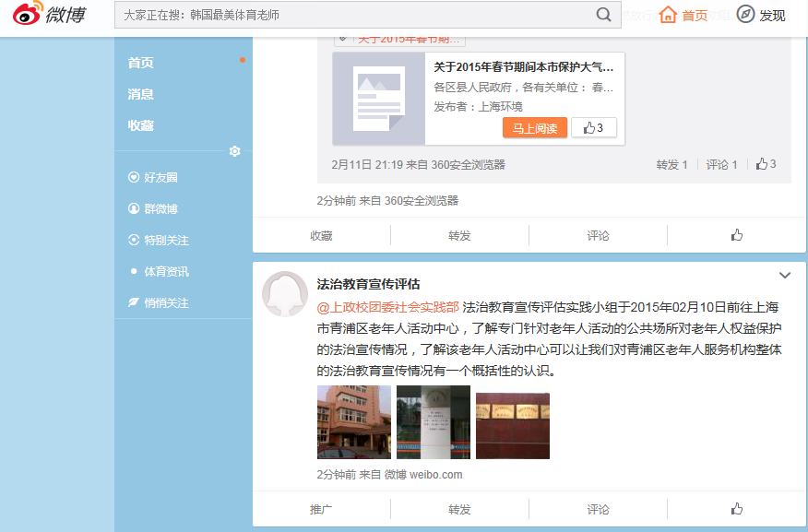Viewport: 808px width, 532px height.
Task: Open sidebar group settings gear icon
Action: tap(234, 151)
